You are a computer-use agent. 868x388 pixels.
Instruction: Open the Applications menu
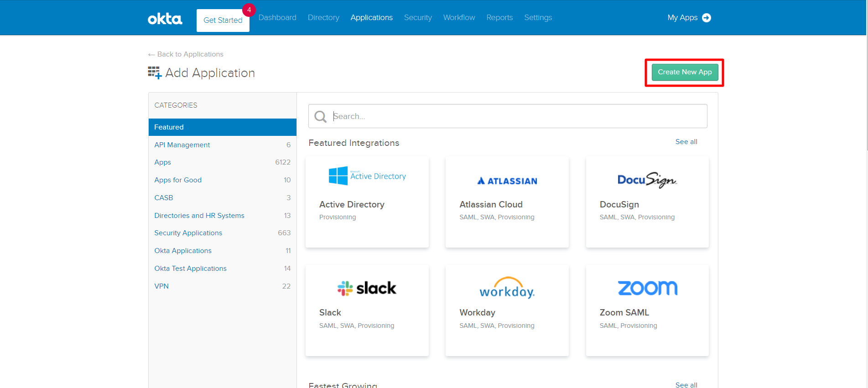(x=371, y=18)
